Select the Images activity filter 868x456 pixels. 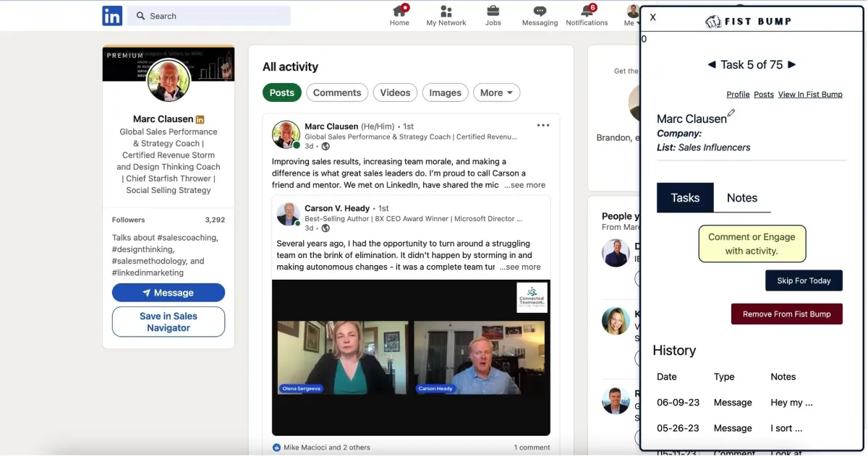[x=446, y=93]
